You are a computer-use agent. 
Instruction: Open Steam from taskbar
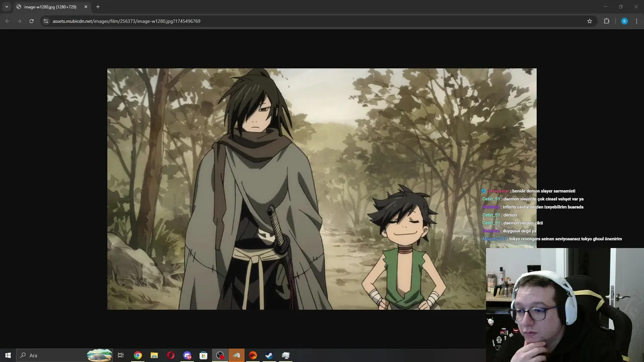tap(269, 355)
